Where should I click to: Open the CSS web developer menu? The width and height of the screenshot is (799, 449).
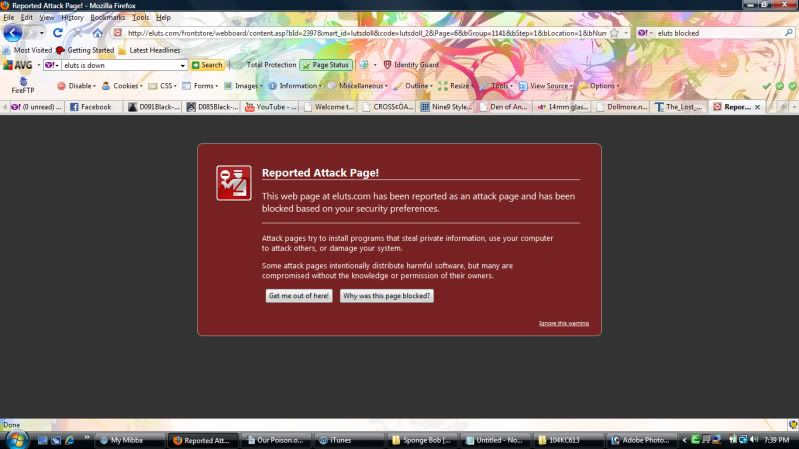click(163, 86)
